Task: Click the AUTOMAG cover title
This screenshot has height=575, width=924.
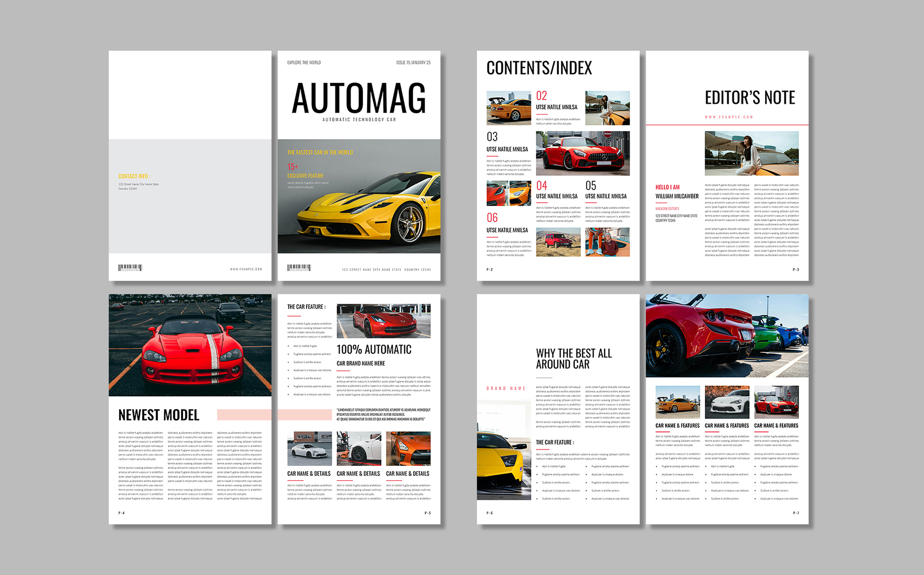Action: 359,98
